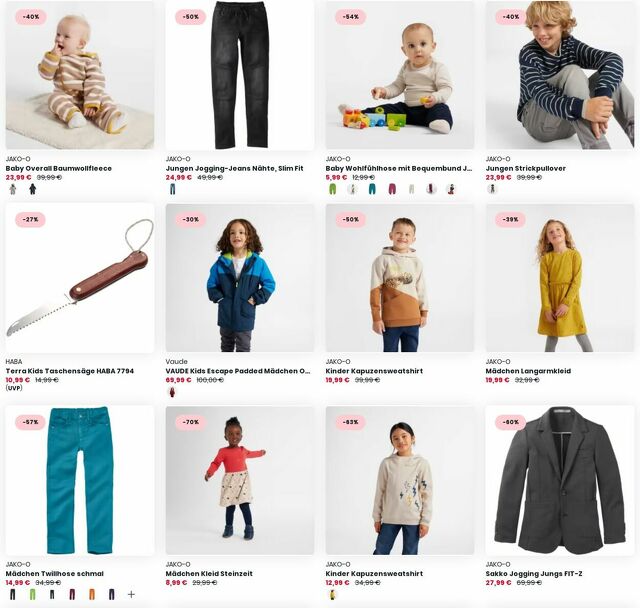The image size is (640, 608).
Task: Select the dark navy Baby Overall variant
Action: click(x=33, y=189)
